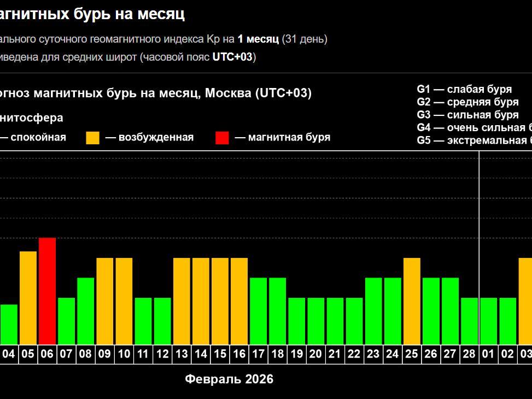Viewport: 532px width, 399px height.
Task: Select the green bar above date 28
Action: click(469, 321)
